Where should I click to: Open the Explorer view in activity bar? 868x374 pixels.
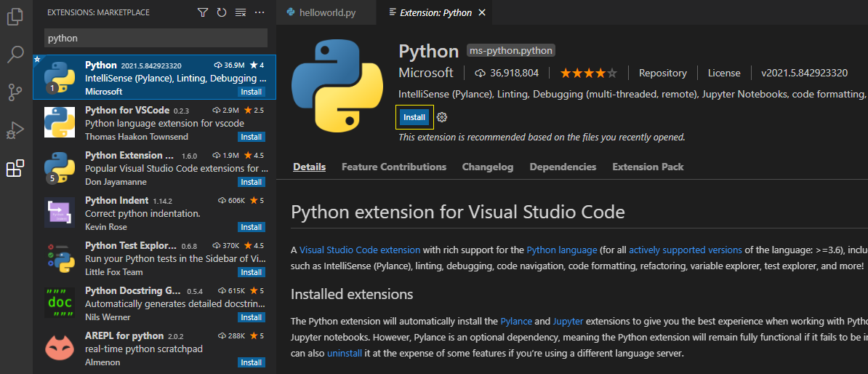click(x=15, y=17)
